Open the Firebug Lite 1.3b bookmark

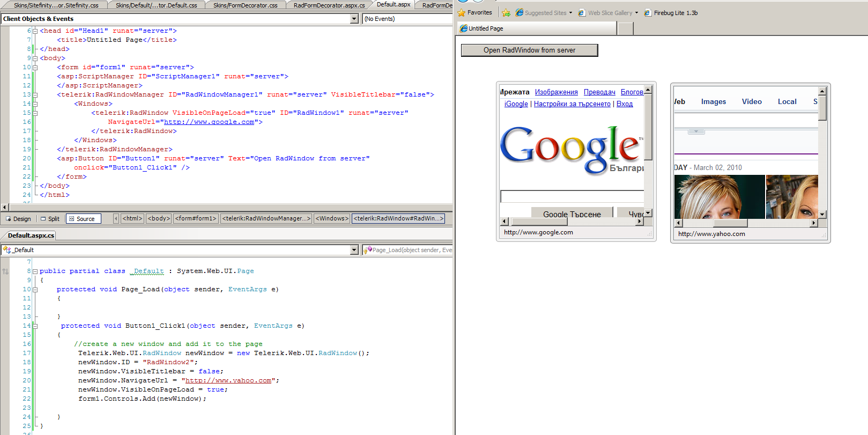671,12
